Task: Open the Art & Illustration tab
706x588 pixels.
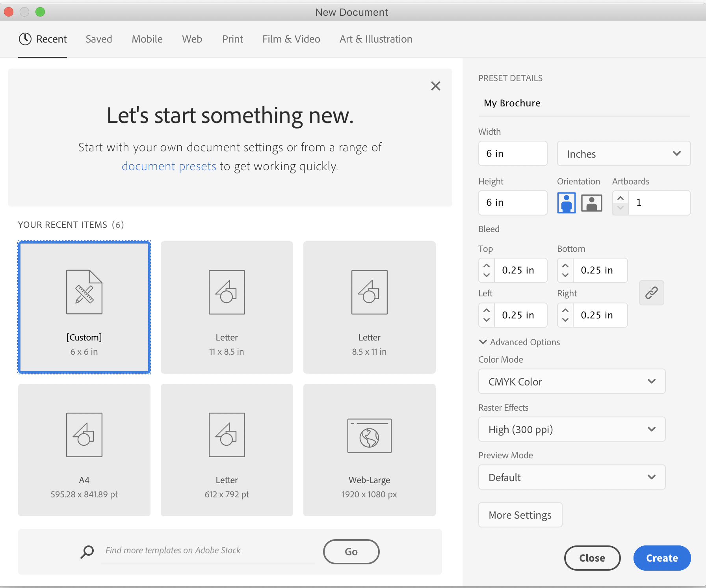Action: coord(376,39)
